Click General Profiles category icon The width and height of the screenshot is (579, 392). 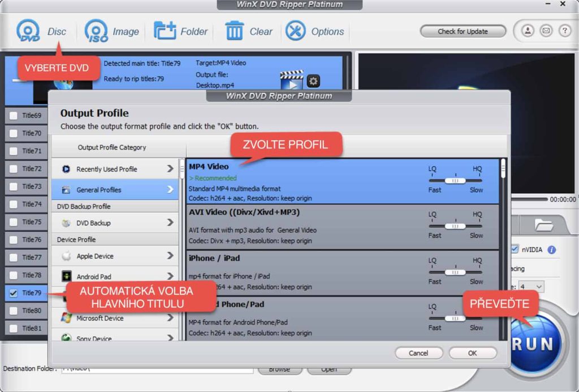[x=66, y=190]
